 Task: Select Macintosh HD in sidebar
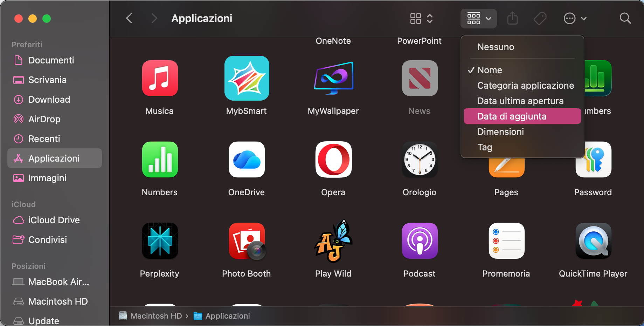click(55, 301)
